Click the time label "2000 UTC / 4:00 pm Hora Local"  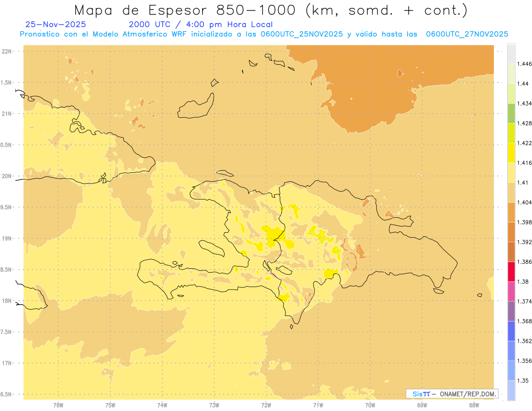point(201,24)
